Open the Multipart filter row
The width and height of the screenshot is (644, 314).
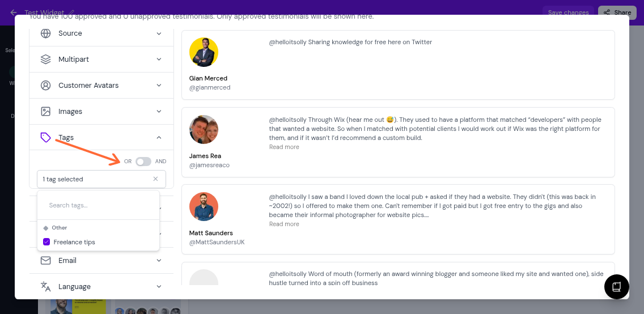[x=101, y=60]
